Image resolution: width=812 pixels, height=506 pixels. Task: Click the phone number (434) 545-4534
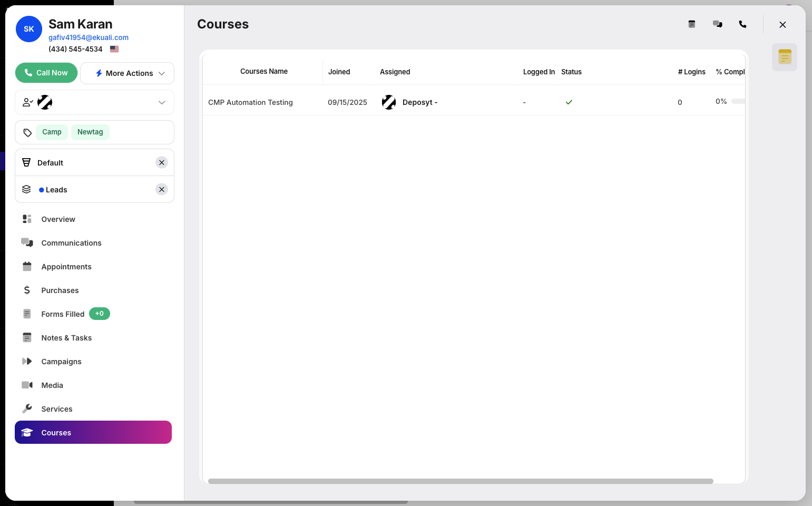point(75,49)
